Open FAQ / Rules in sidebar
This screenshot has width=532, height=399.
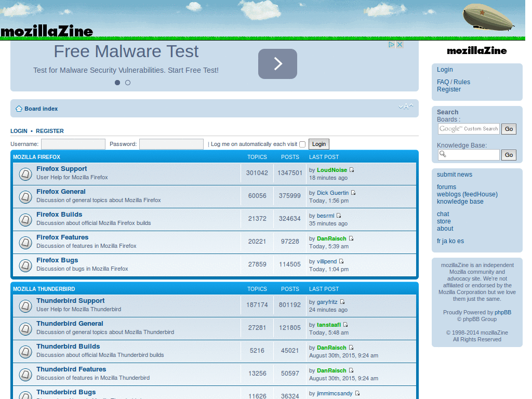click(453, 82)
